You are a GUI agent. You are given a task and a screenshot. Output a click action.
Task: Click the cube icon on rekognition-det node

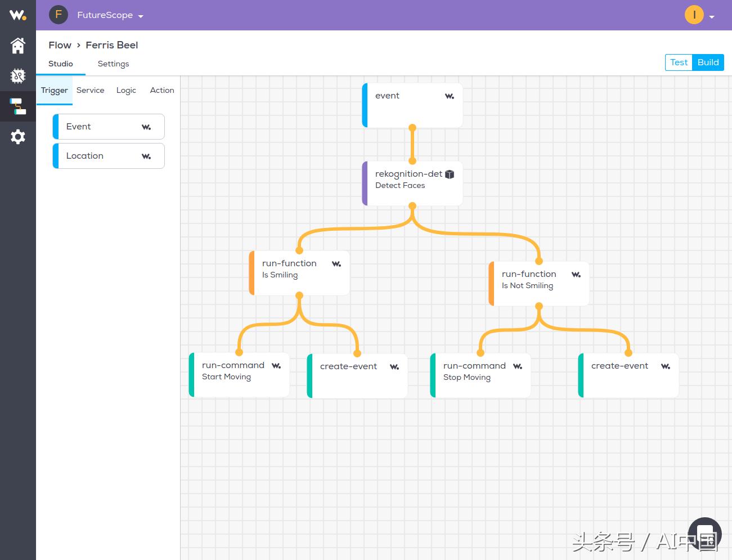(450, 174)
